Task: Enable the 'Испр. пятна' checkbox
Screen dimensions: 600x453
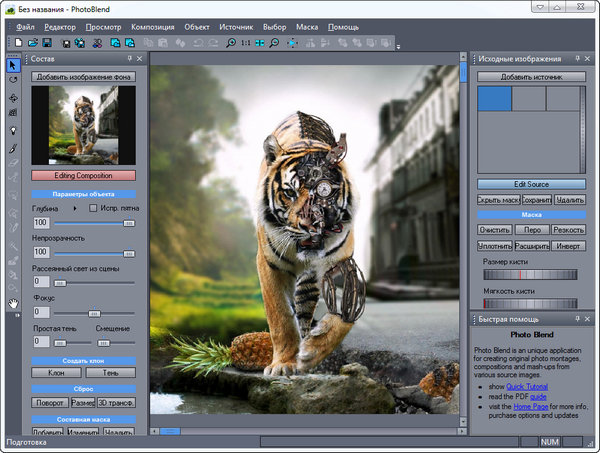Action: pyautogui.click(x=93, y=208)
